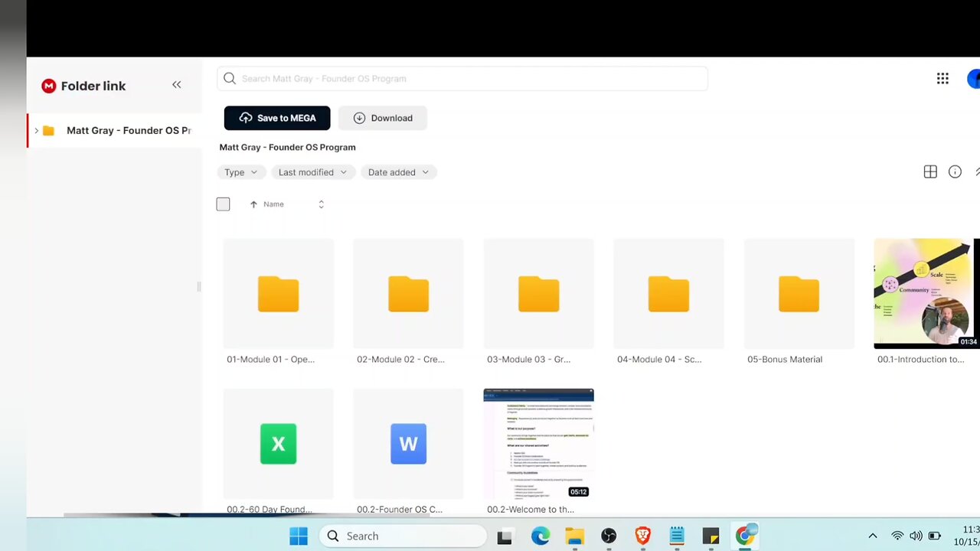This screenshot has height=551, width=980.
Task: Open the volume speaker icon
Action: click(x=916, y=536)
